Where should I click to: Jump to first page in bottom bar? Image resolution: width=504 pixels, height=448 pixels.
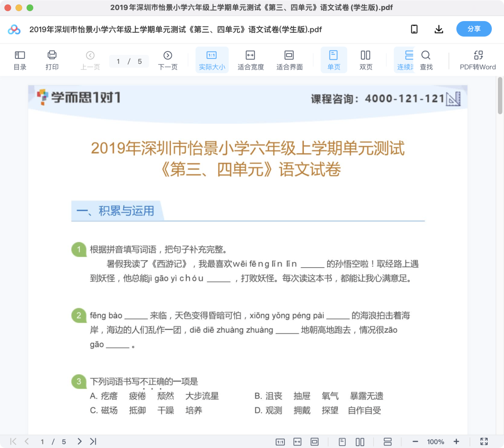[13, 441]
